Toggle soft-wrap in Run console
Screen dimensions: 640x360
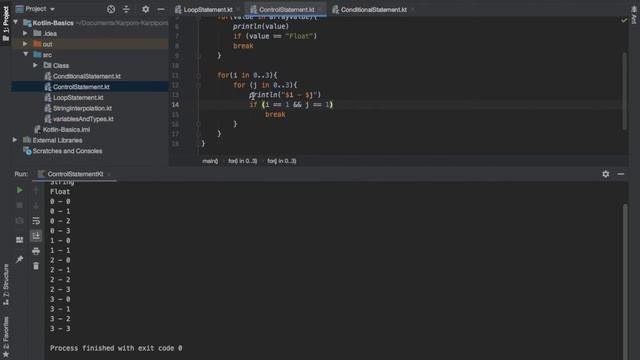coord(36,221)
